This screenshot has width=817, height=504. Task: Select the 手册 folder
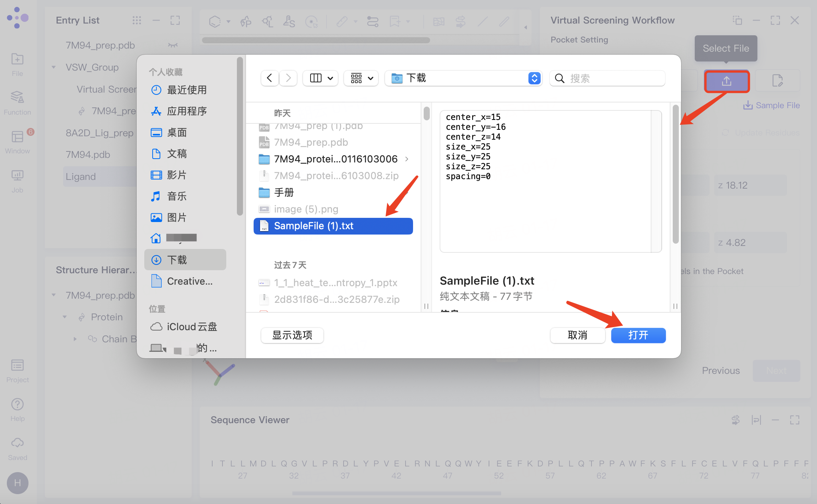tap(333, 192)
